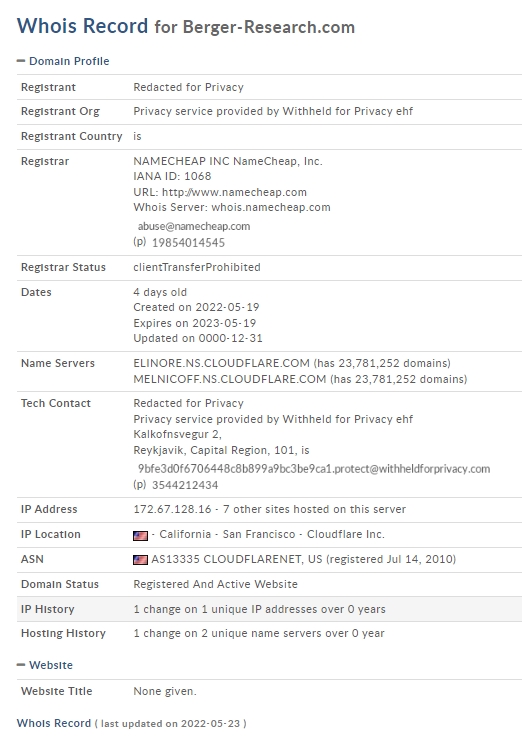Click the Whois Record last updated heading
522x736 pixels.
click(x=131, y=723)
